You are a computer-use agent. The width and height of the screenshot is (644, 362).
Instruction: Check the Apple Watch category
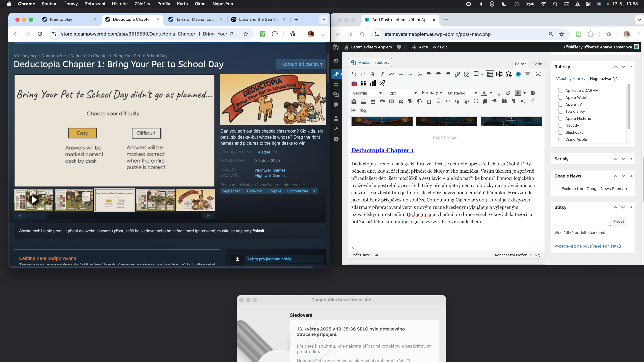point(561,97)
